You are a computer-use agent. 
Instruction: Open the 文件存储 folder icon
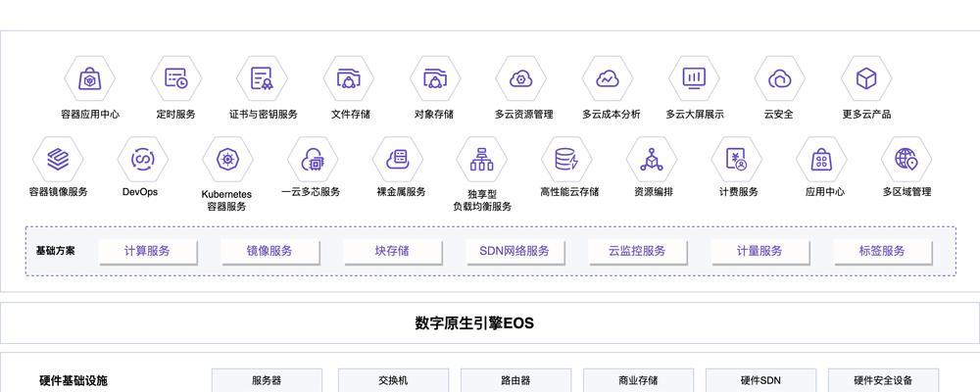[x=348, y=78]
